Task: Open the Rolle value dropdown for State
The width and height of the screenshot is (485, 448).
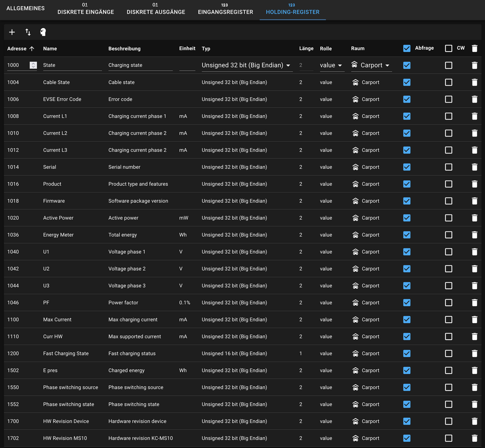Action: [332, 65]
